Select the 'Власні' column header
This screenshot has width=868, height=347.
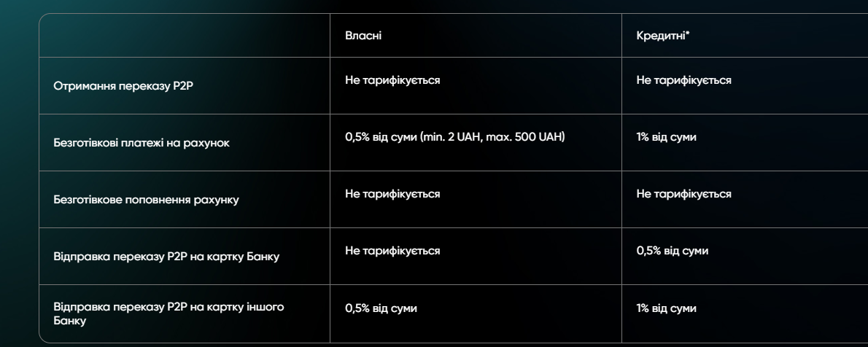[x=363, y=36]
